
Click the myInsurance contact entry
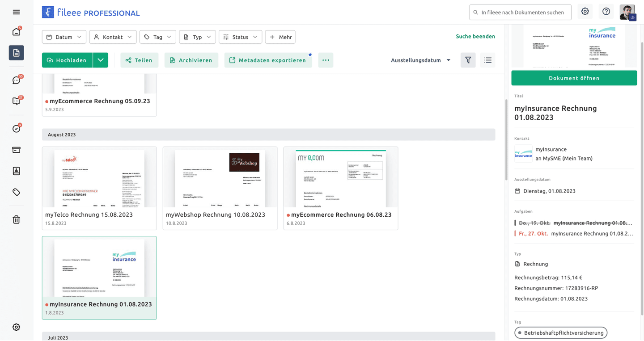[x=574, y=154]
